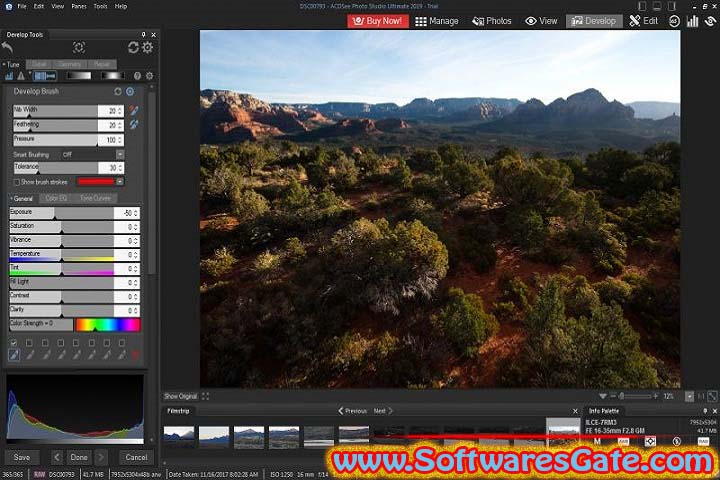The image size is (720, 480).
Task: Open the help question mark icon under Tune
Action: [137, 76]
